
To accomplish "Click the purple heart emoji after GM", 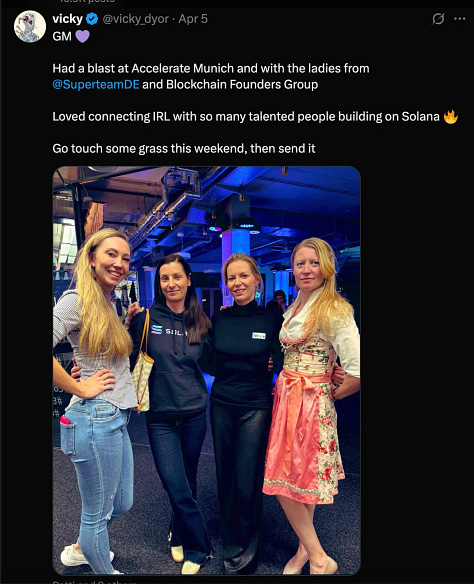I will (x=82, y=36).
